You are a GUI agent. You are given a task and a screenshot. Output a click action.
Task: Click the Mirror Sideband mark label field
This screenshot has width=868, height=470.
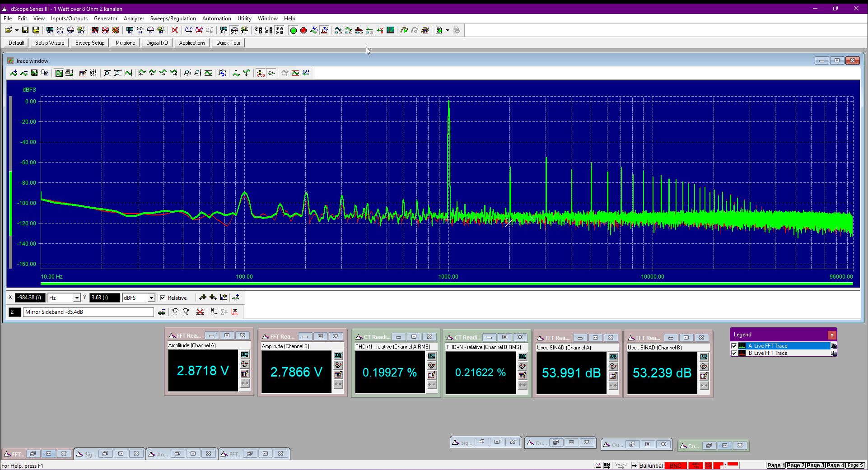[89, 312]
